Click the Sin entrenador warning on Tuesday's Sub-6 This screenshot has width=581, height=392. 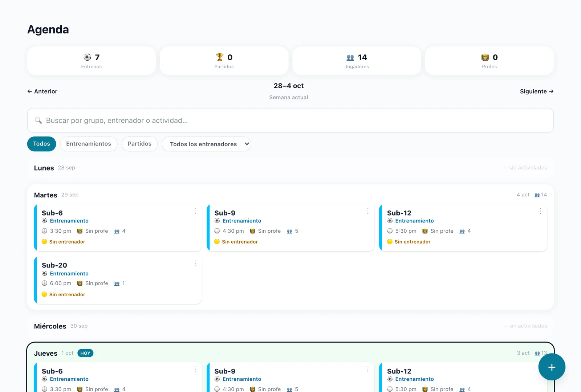coord(67,242)
